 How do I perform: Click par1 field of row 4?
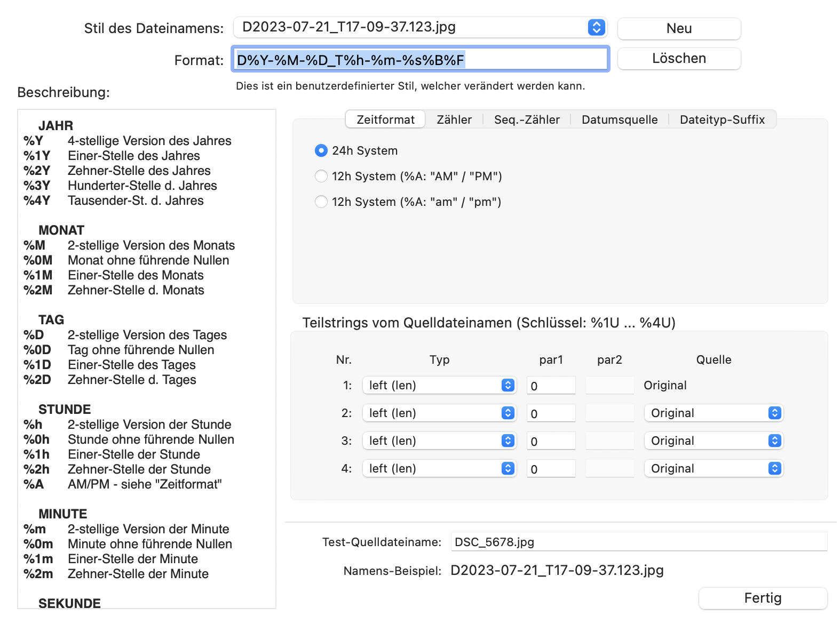pos(551,469)
